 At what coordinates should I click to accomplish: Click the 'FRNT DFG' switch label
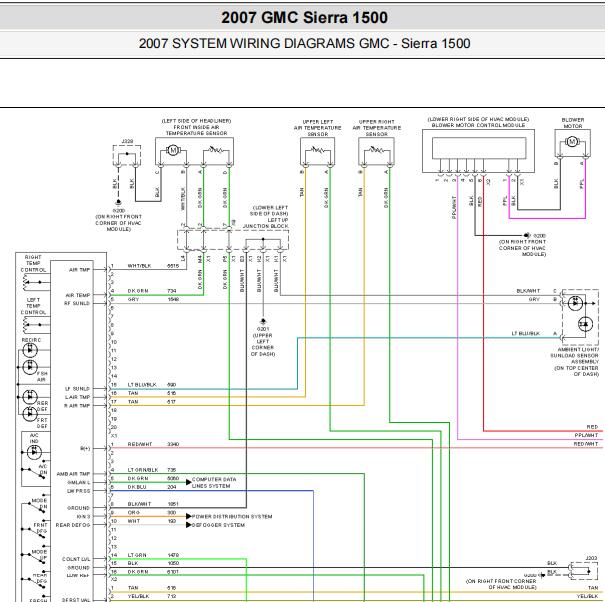click(x=41, y=528)
